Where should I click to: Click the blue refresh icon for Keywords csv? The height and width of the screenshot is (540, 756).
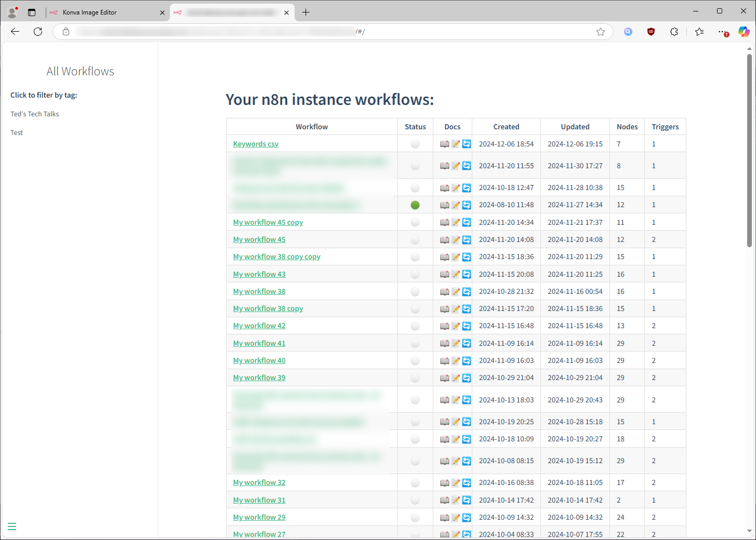[x=467, y=144]
